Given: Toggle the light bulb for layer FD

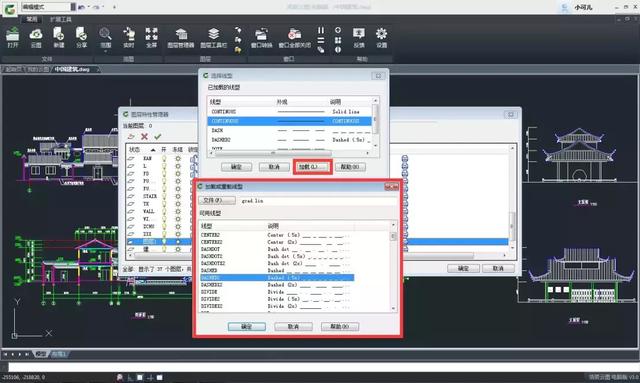Looking at the screenshot, I should [x=164, y=174].
